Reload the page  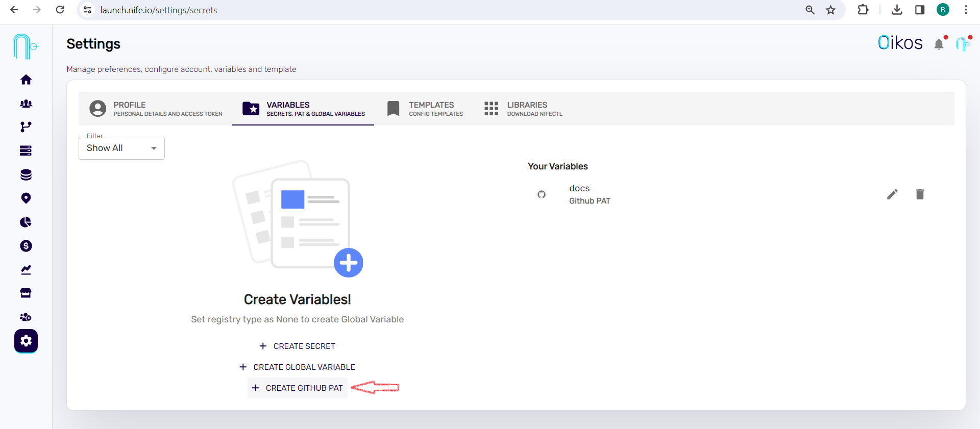[x=60, y=10]
